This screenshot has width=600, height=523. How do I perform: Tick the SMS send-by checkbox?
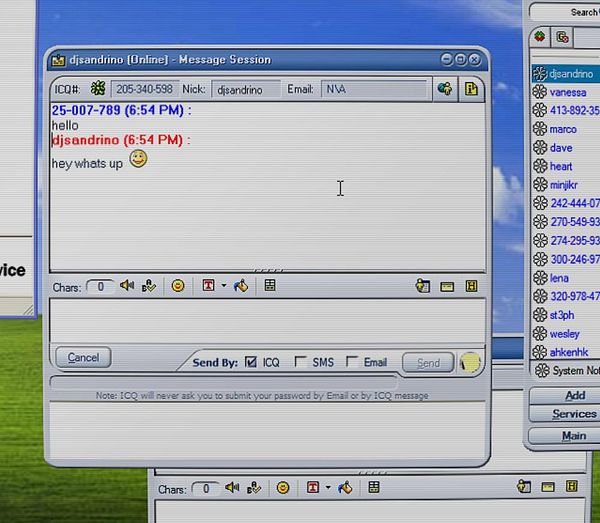(x=301, y=362)
